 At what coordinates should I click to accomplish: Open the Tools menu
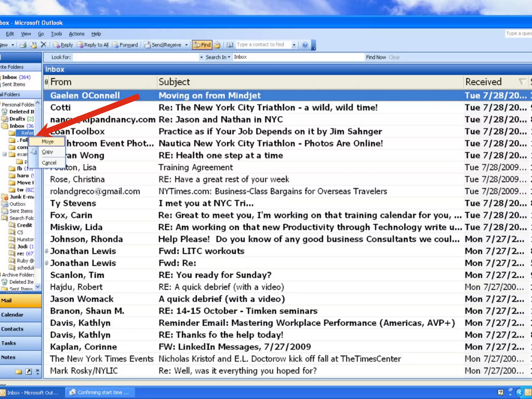56,34
